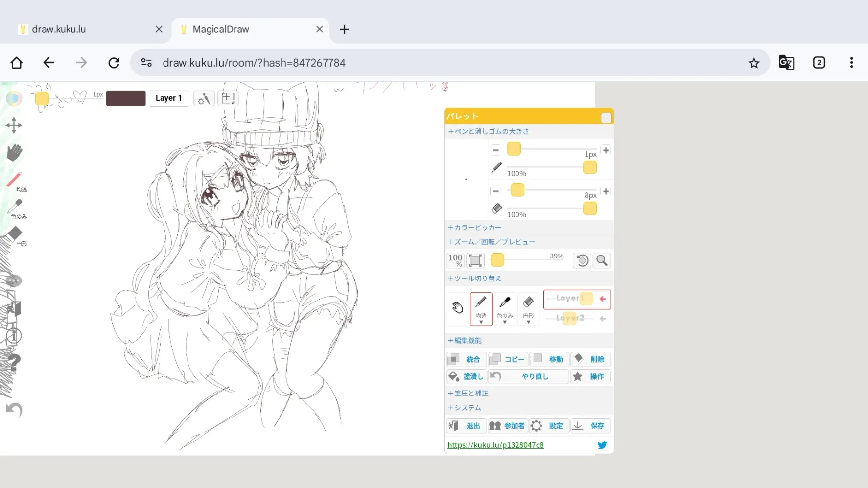Viewport: 868px width, 488px height.
Task: Share via the Twitter bird icon
Action: 602,445
